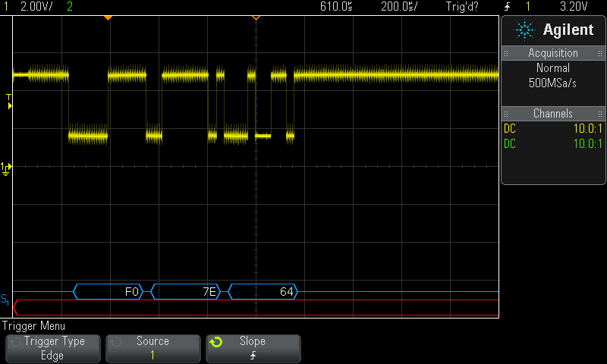Click the 200.0µs/ time-per-division readout
This screenshot has height=364, width=607.
pos(398,7)
